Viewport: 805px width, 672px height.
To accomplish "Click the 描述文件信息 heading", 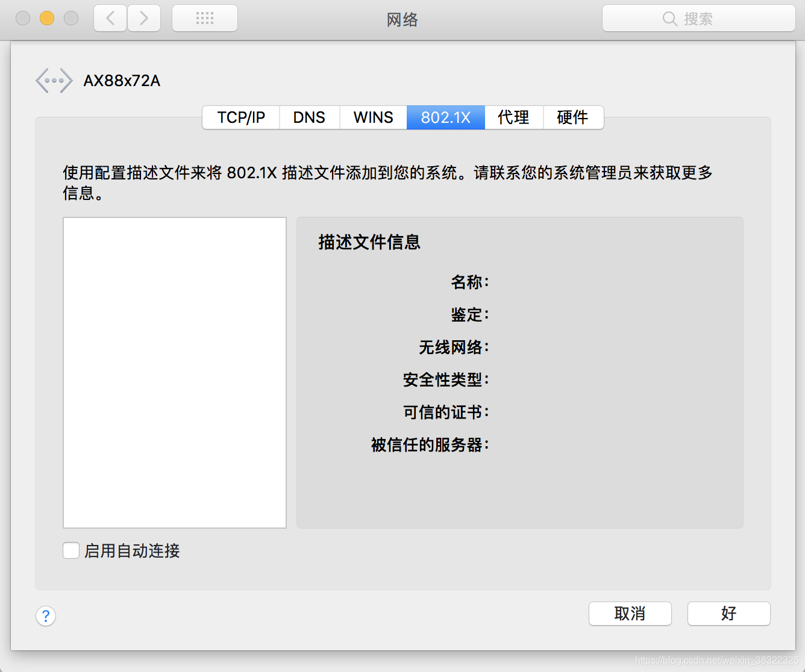I will [369, 242].
